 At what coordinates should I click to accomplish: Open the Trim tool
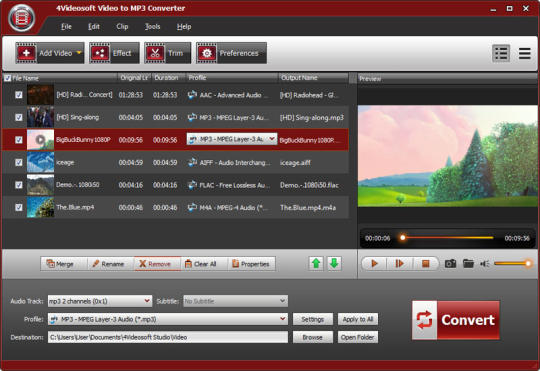[167, 53]
